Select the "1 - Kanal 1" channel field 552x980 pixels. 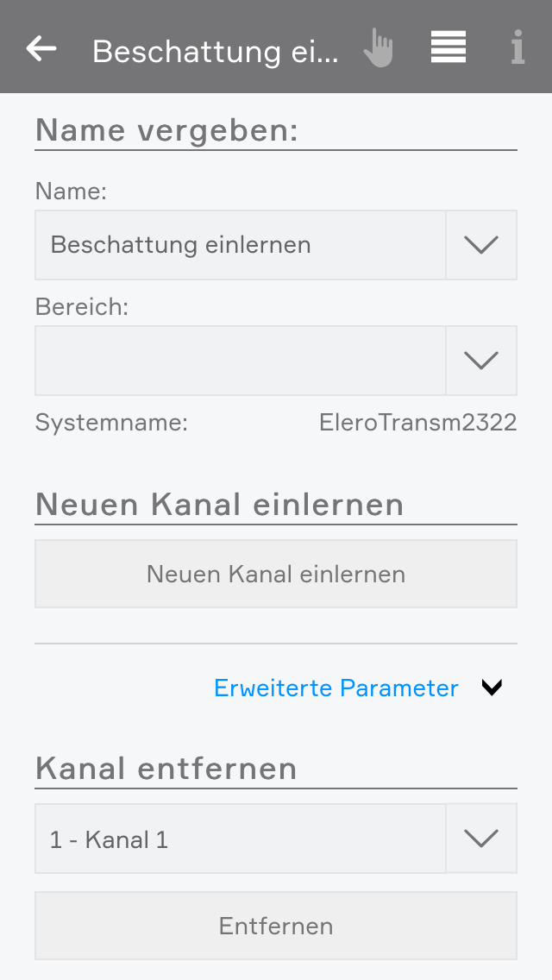(x=240, y=839)
